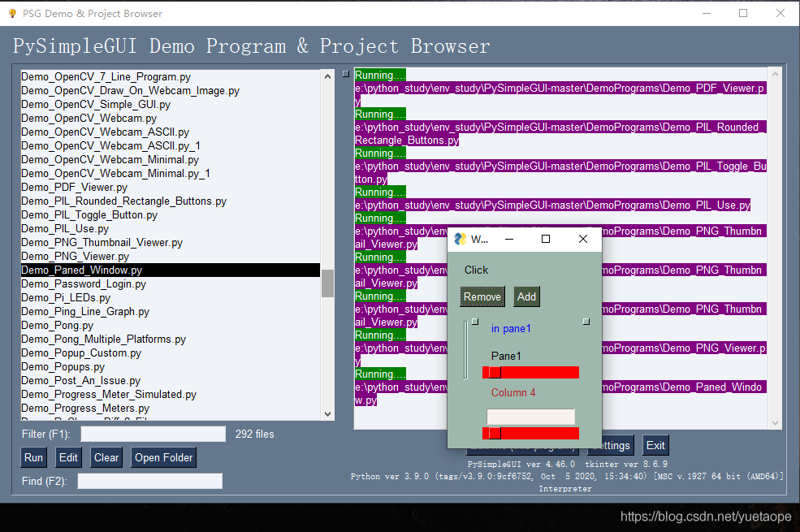Focus the Filter (F1) input field
This screenshot has width=800, height=532.
[x=153, y=434]
